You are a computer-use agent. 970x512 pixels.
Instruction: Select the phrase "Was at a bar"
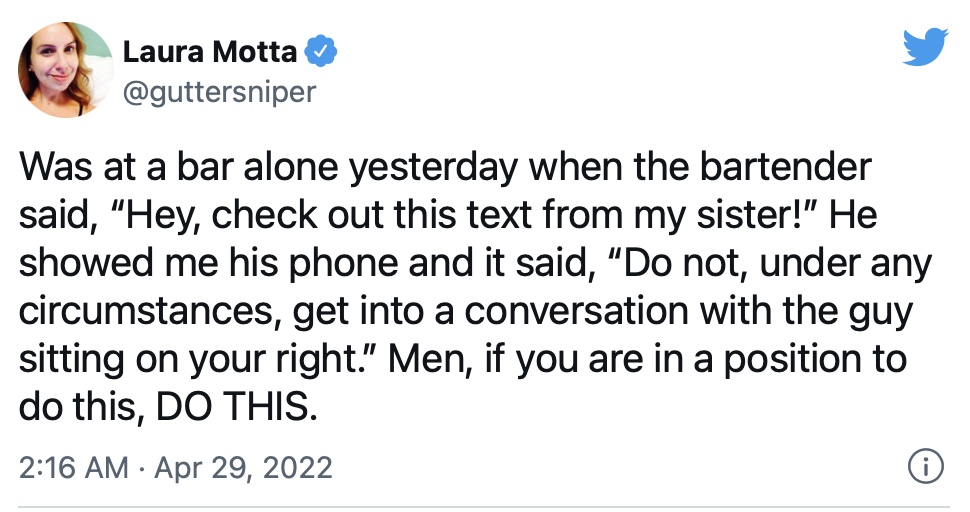pos(116,168)
